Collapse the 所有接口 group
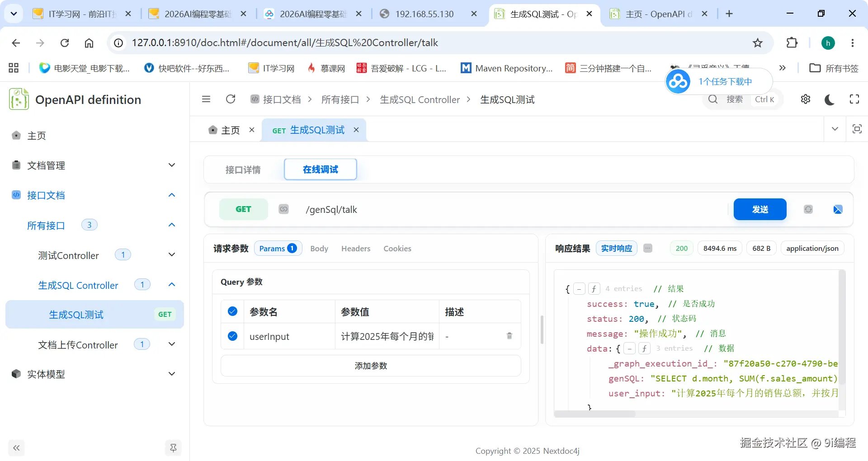This screenshot has width=868, height=461. [94, 225]
